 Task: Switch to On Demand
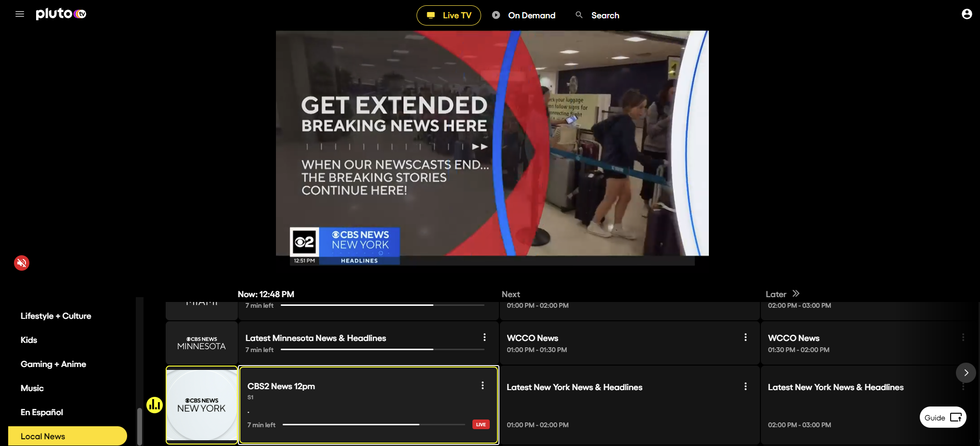click(x=524, y=15)
